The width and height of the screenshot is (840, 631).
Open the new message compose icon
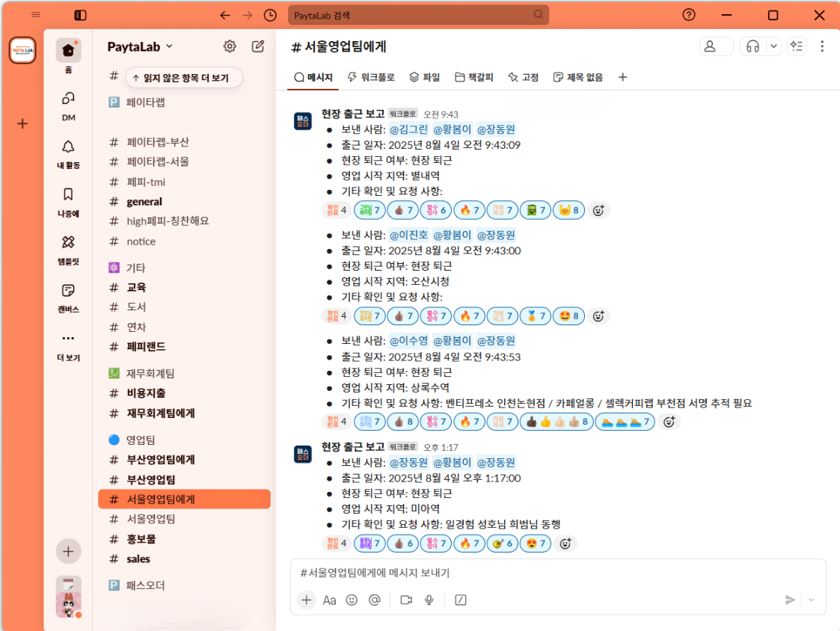[258, 46]
